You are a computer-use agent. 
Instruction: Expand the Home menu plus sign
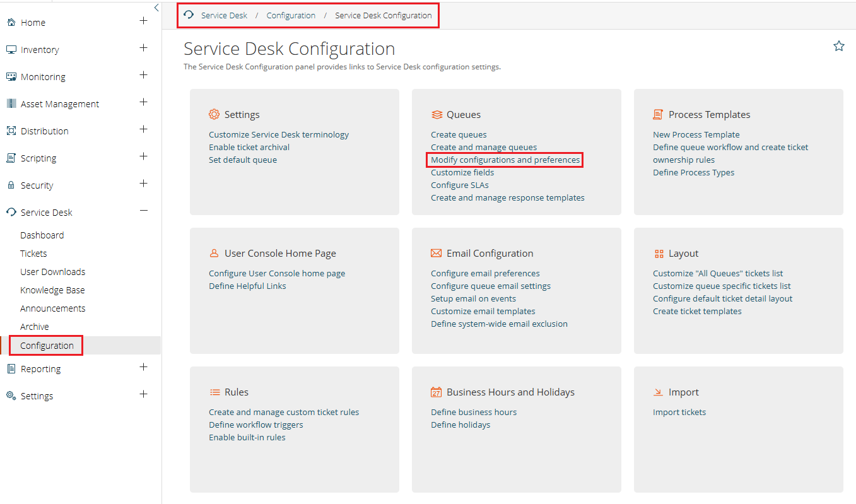pyautogui.click(x=144, y=21)
